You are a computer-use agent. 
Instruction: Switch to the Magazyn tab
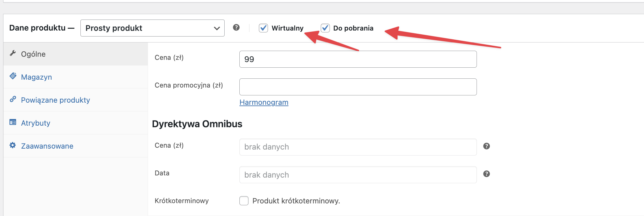point(36,77)
